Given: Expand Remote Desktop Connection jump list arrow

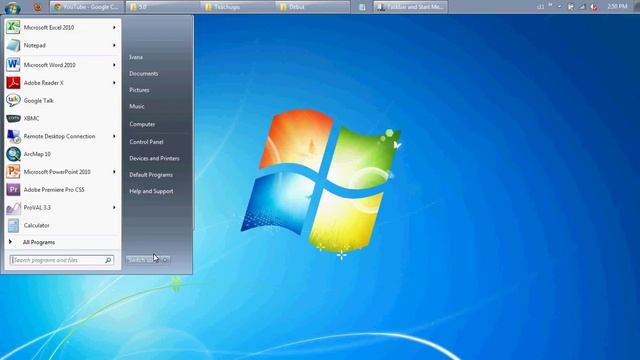Looking at the screenshot, I should (x=114, y=136).
